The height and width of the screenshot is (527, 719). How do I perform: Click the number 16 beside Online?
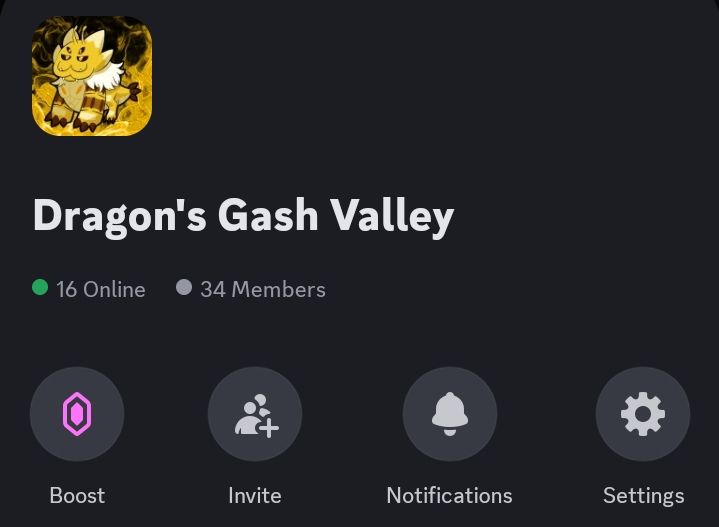pyautogui.click(x=66, y=289)
